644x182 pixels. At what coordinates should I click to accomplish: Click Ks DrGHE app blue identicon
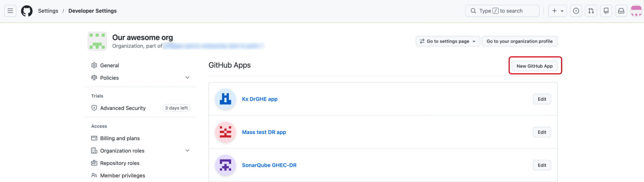pyautogui.click(x=225, y=99)
